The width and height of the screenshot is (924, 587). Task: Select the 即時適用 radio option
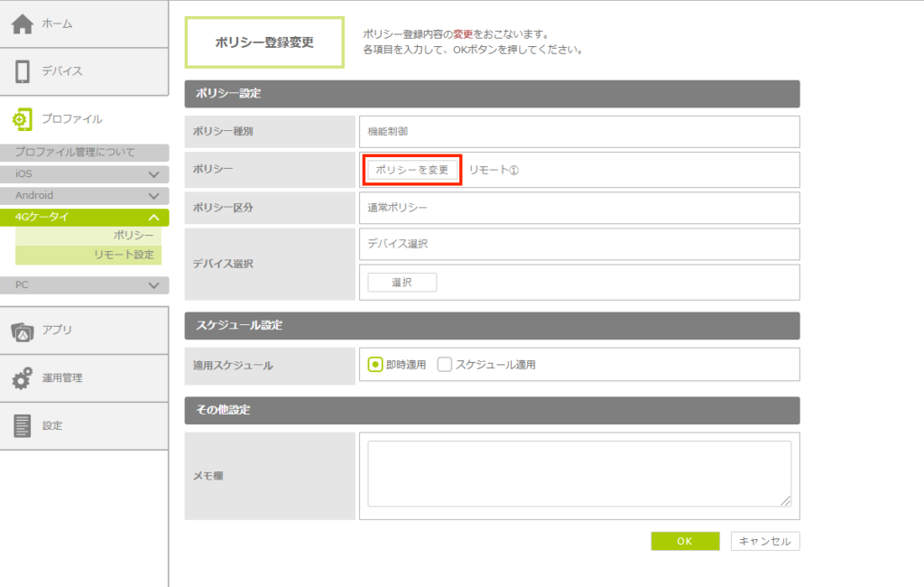[x=375, y=365]
